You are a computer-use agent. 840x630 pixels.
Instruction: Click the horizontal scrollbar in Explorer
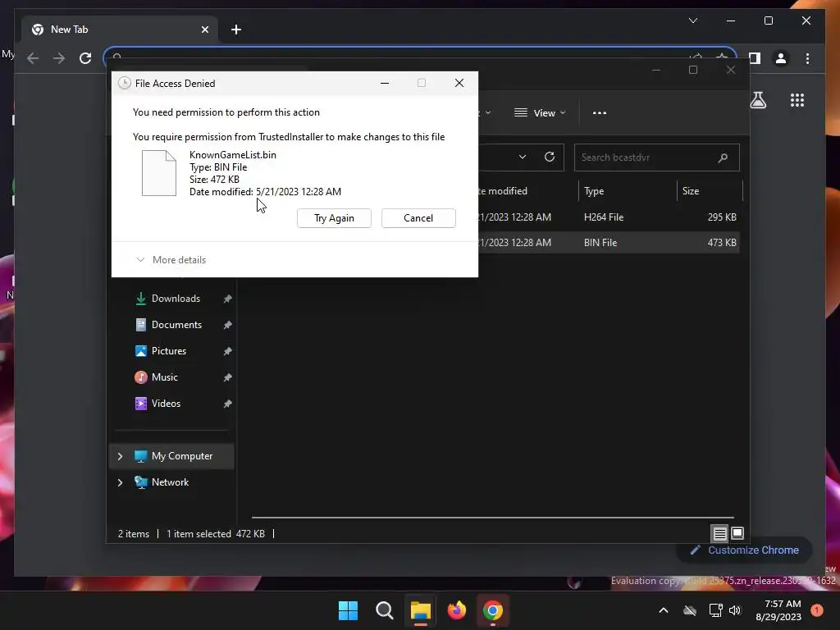pyautogui.click(x=492, y=518)
